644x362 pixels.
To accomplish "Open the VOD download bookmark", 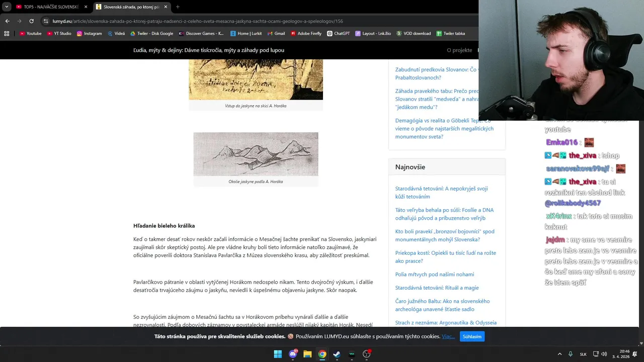I will (x=414, y=34).
